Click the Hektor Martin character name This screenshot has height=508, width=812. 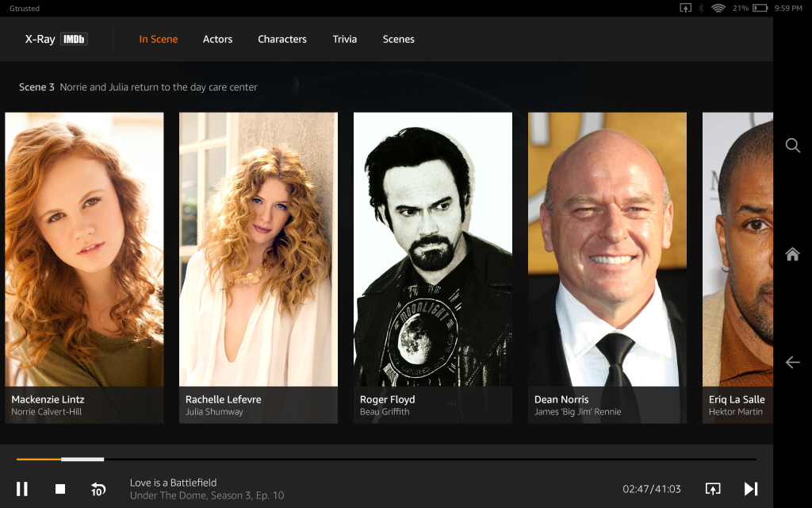736,412
